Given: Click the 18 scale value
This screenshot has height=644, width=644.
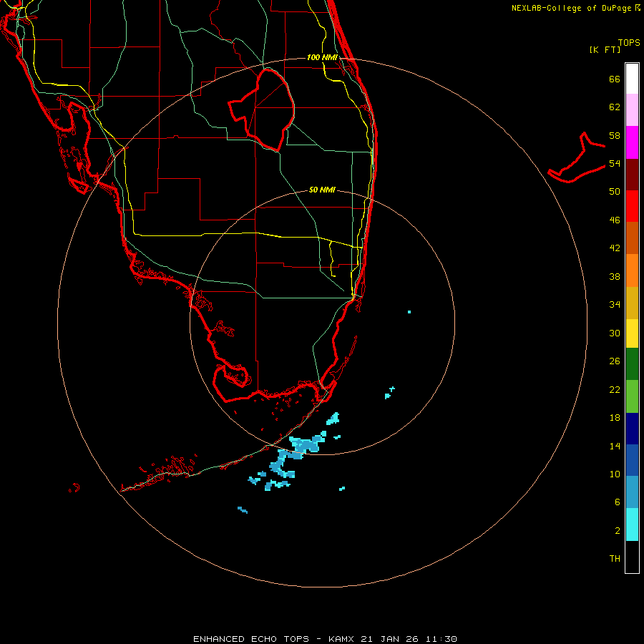Looking at the screenshot, I should 615,418.
